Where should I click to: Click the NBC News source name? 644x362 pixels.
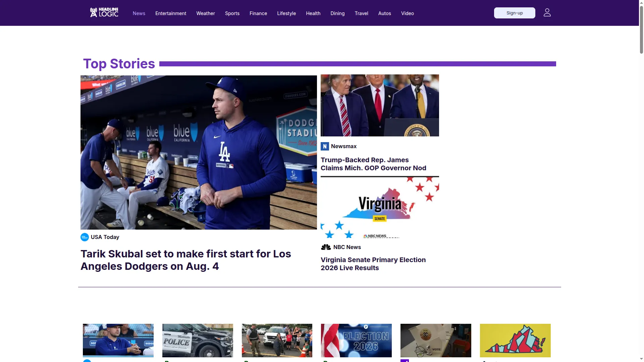point(347,247)
